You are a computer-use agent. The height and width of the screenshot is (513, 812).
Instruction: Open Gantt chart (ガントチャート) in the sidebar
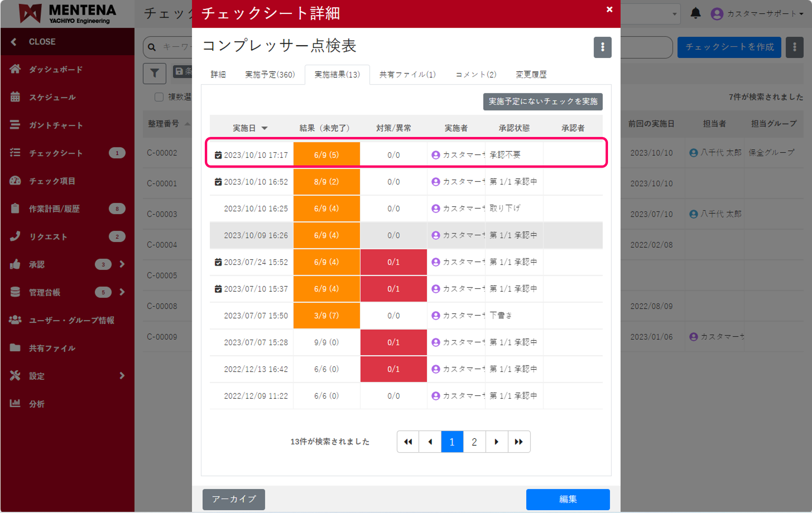55,125
